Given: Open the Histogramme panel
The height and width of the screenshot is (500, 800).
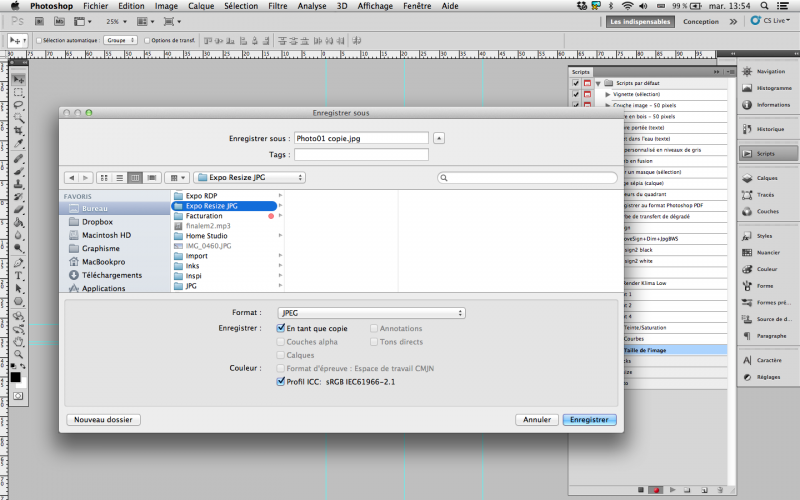Looking at the screenshot, I should tap(768, 88).
